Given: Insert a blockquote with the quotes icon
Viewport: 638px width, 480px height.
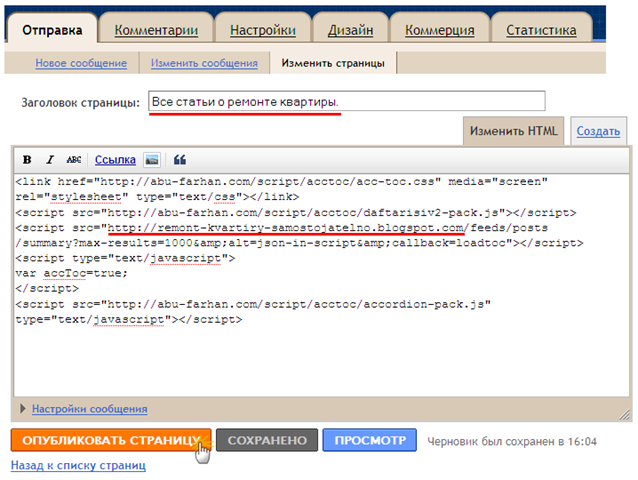Looking at the screenshot, I should 179,160.
